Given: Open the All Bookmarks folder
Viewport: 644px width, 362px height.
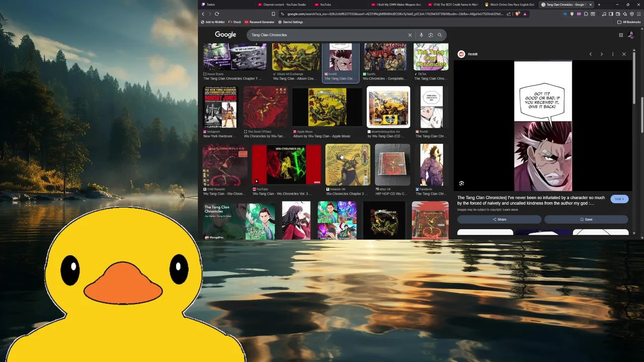Looking at the screenshot, I should (x=628, y=22).
